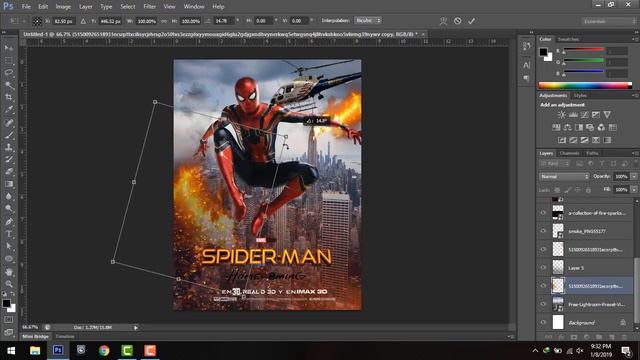Screen dimensions: 640x360
Task: Select the Lasso tool
Action: coord(9,73)
